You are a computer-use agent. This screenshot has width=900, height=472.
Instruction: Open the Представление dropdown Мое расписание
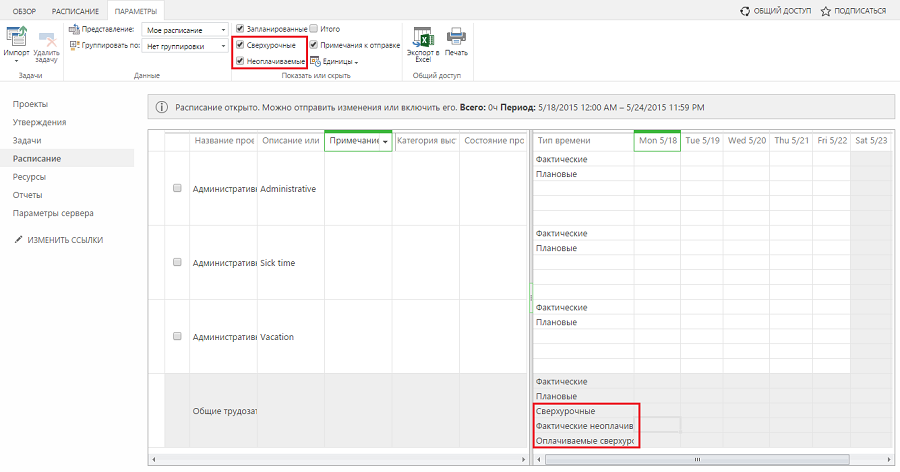185,30
